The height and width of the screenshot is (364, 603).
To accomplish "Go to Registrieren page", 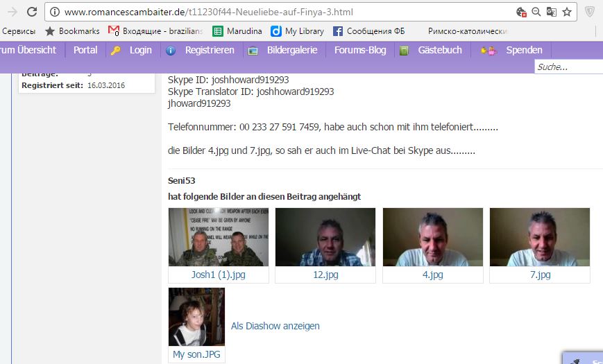I will click(209, 50).
